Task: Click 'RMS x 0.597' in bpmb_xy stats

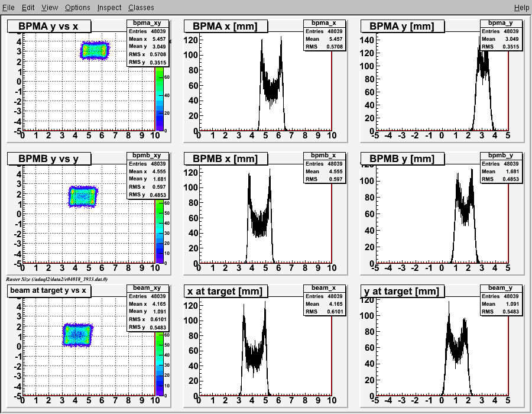Action: click(147, 187)
